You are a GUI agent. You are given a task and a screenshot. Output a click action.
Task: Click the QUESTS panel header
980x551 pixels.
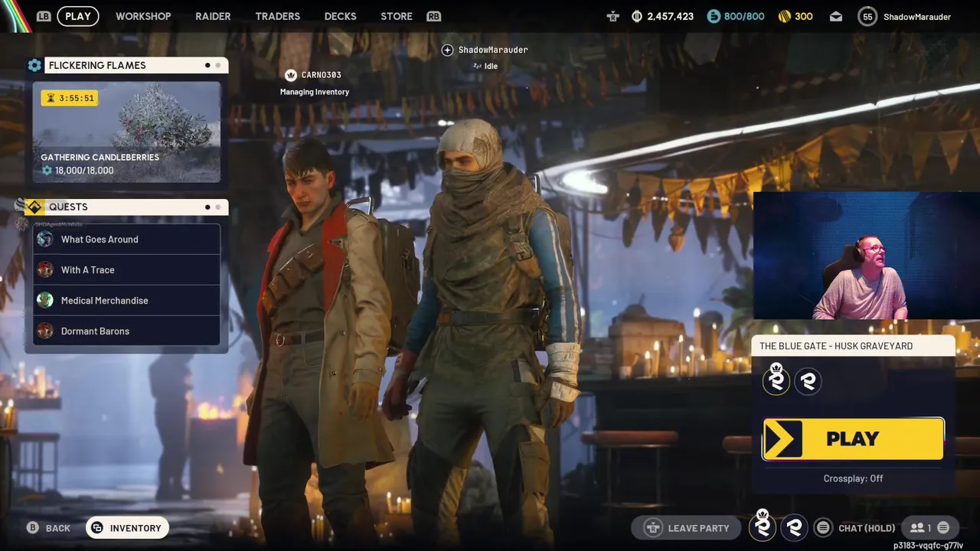pyautogui.click(x=136, y=207)
